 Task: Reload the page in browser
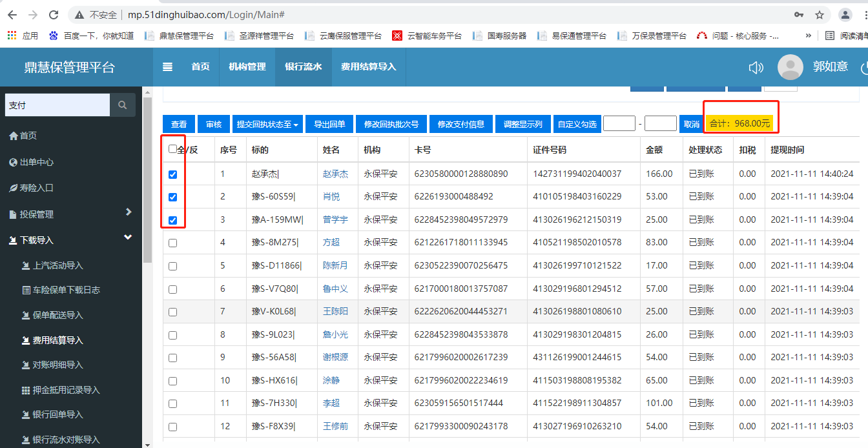pos(54,15)
